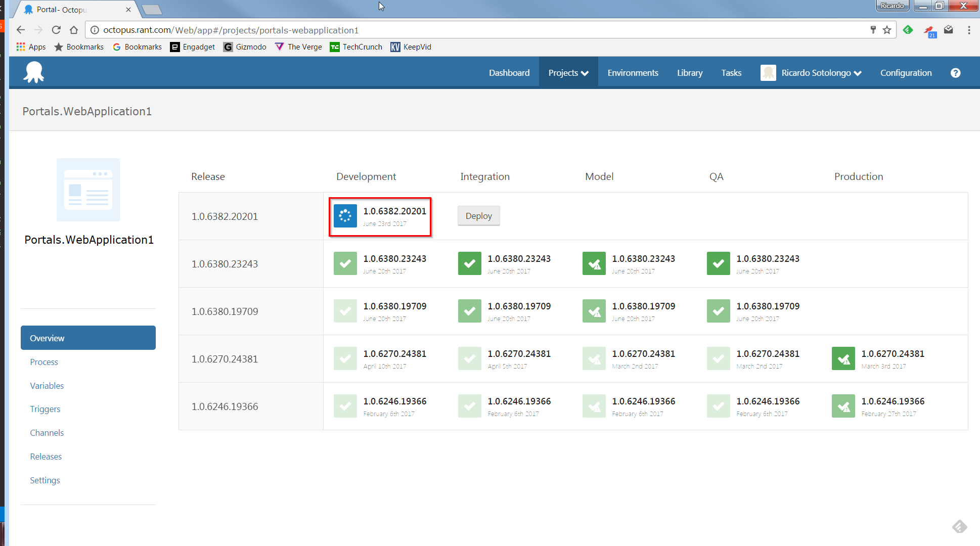Click the spinning deployment icon for 1.0.6382.20201
The image size is (980, 546).
(346, 215)
